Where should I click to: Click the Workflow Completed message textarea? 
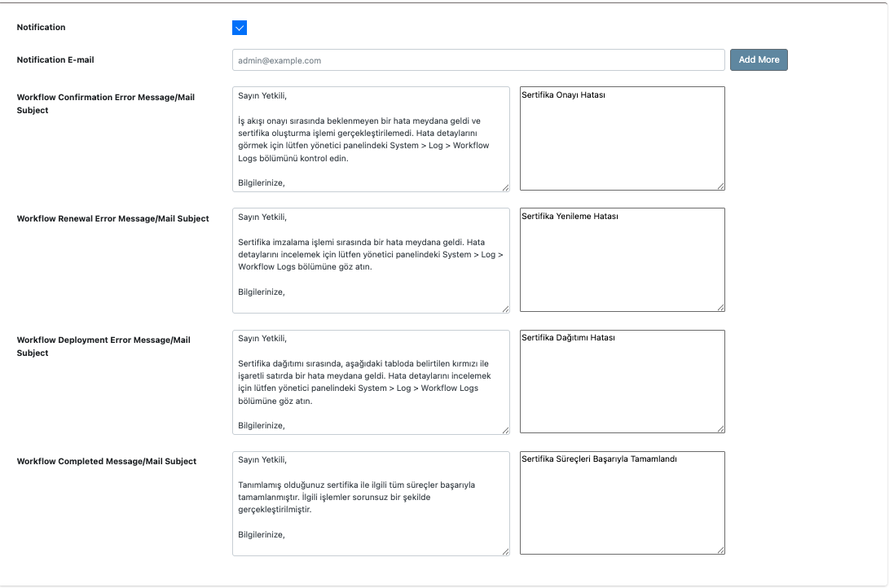pos(371,502)
